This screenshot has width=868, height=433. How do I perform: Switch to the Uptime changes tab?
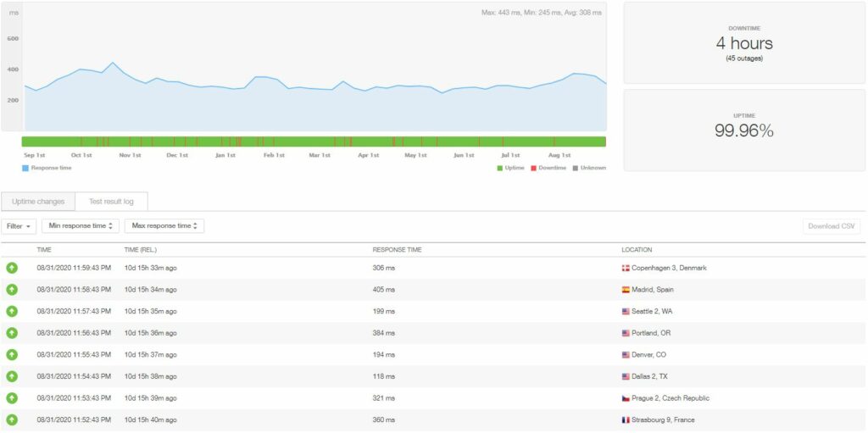[x=38, y=202]
